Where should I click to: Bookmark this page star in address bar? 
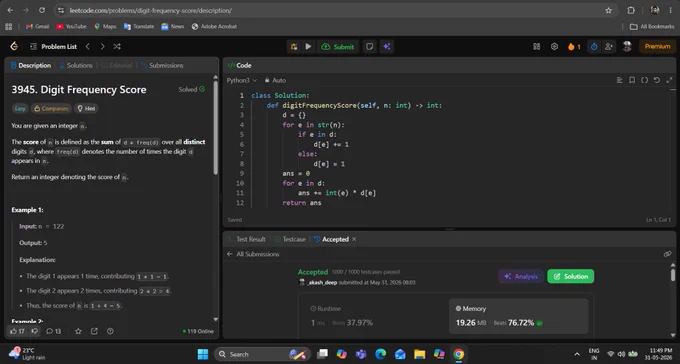608,10
